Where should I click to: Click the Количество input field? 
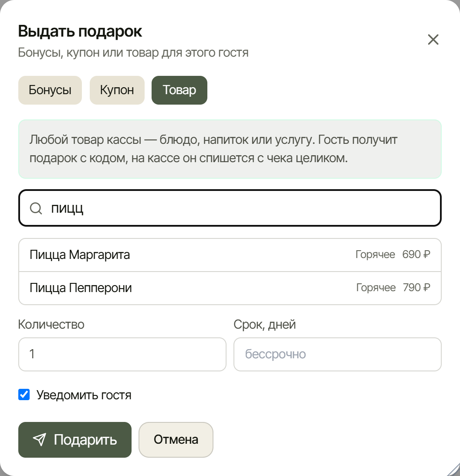click(122, 354)
